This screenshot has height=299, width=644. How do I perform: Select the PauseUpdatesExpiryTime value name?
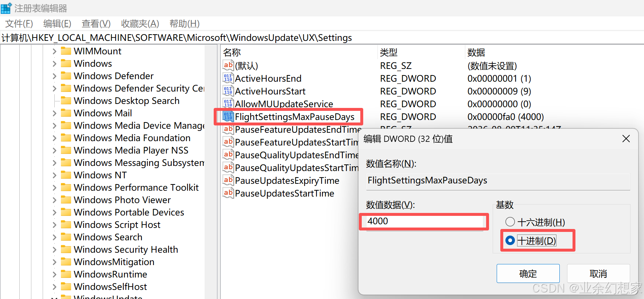pyautogui.click(x=287, y=180)
